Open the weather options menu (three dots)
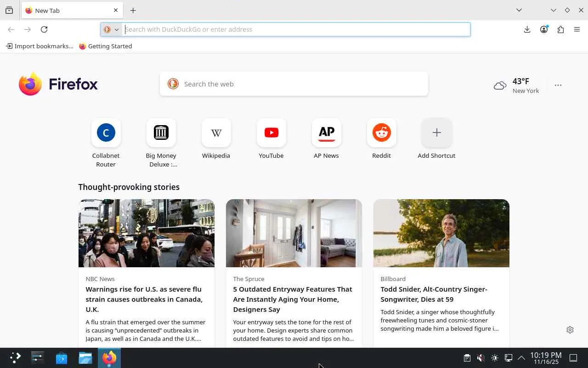Screen dimensions: 588x368 coord(558,85)
